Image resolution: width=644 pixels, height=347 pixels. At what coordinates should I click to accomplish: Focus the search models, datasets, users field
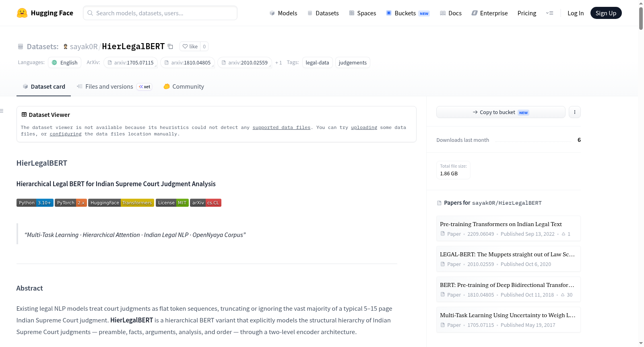pos(160,13)
